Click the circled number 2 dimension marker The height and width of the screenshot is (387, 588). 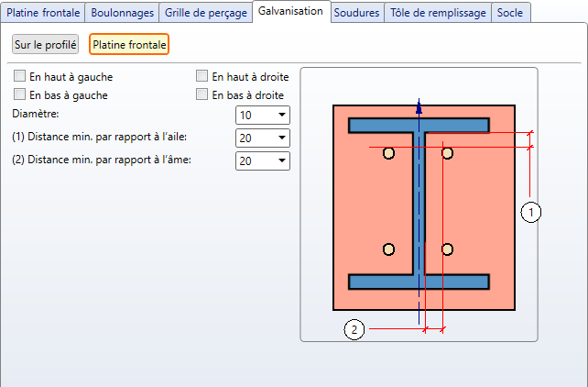click(x=354, y=329)
